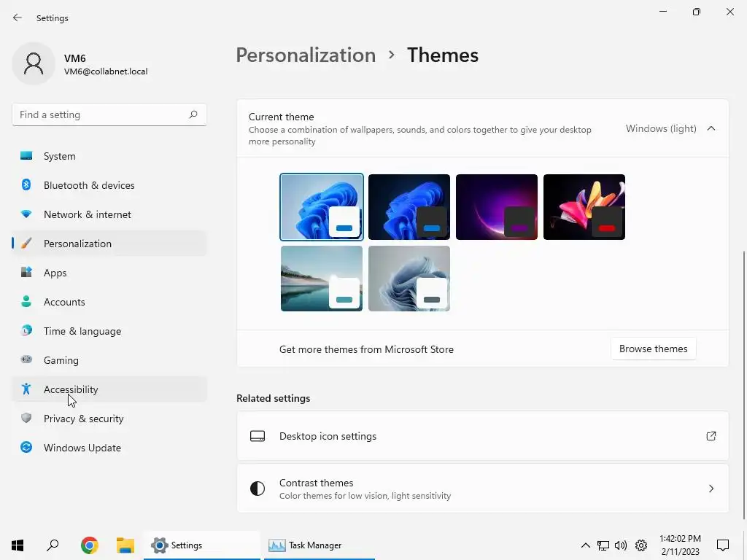Click the Bluetooth icon in sidebar
This screenshot has width=747, height=560.
26,184
